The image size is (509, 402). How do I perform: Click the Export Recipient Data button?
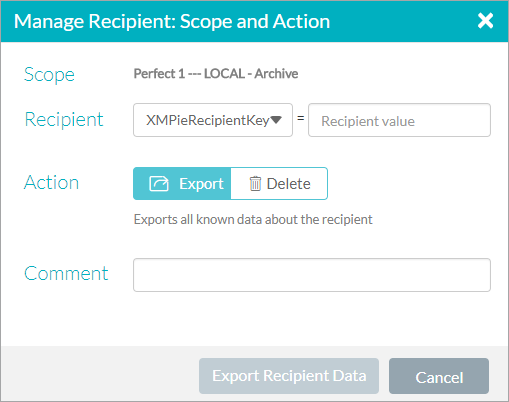[x=289, y=376]
